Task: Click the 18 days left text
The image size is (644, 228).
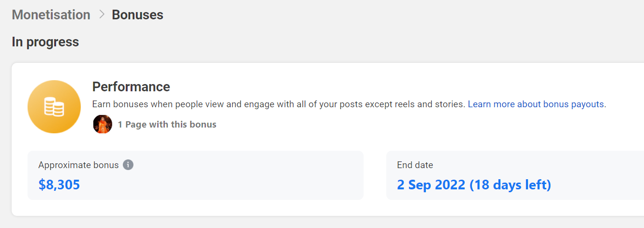Action: point(510,185)
